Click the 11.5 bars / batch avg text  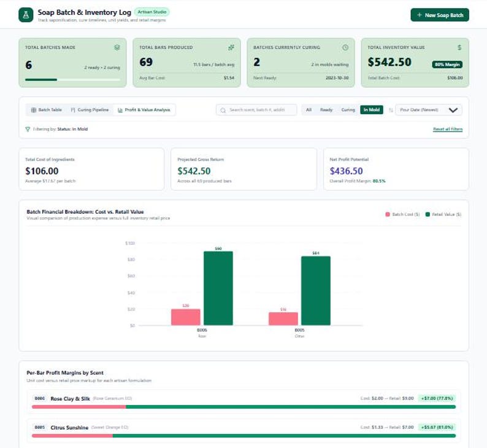coord(213,64)
